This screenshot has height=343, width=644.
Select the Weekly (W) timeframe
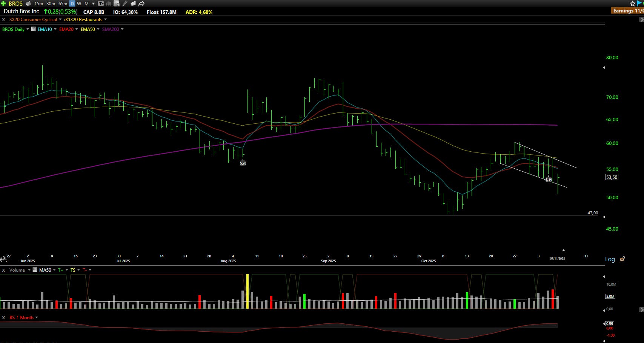pos(79,3)
